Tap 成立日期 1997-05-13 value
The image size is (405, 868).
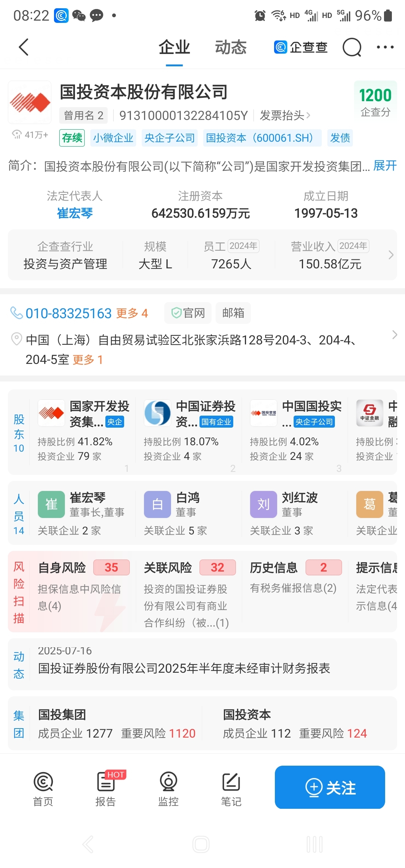[326, 213]
